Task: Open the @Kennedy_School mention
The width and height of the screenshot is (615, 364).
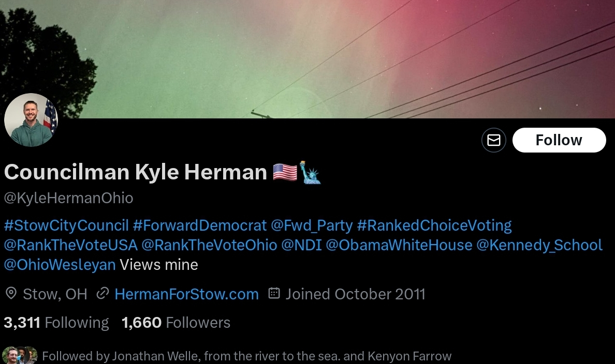Action: [539, 245]
